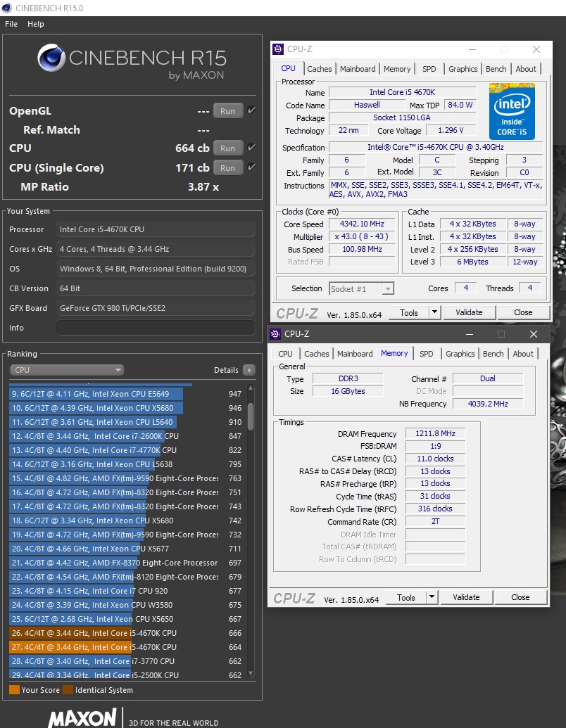Toggle the CPU (Single Core) checkbox
Viewport: 566px width, 728px height.
(251, 167)
